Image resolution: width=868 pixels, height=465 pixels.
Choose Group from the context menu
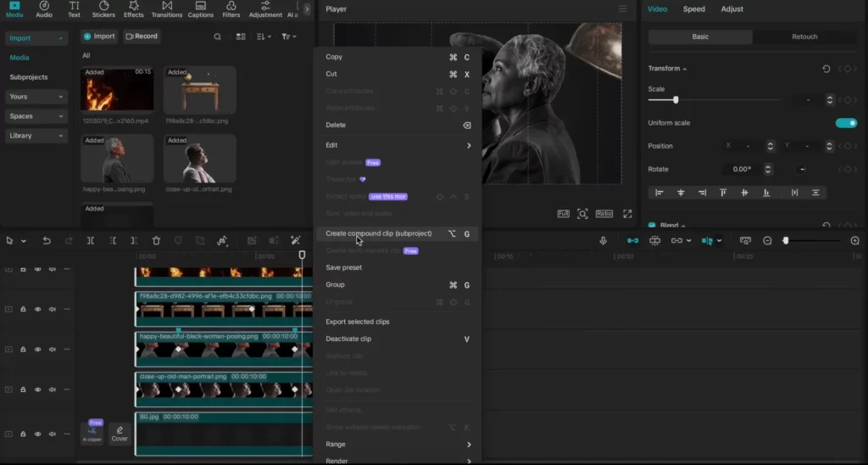pyautogui.click(x=398, y=285)
